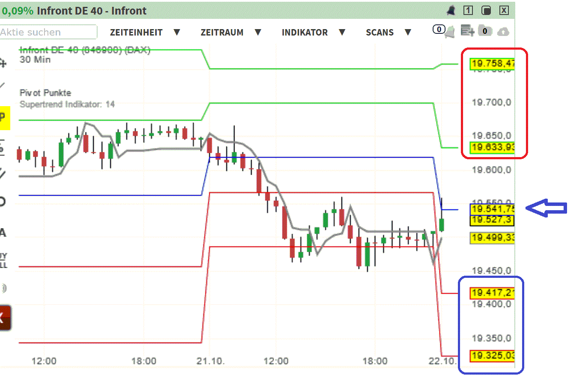This screenshot has width=588, height=390.
Task: Click the '21.10.' date label on time axis
Action: click(210, 361)
